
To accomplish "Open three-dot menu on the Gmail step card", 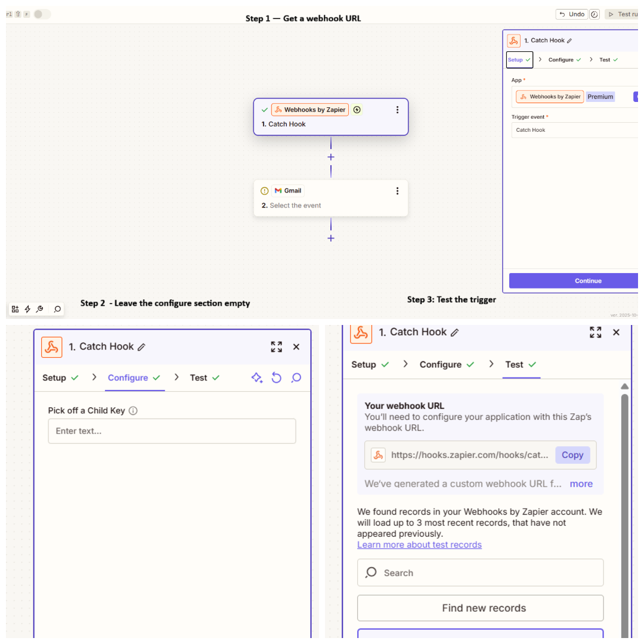I will coord(397,191).
